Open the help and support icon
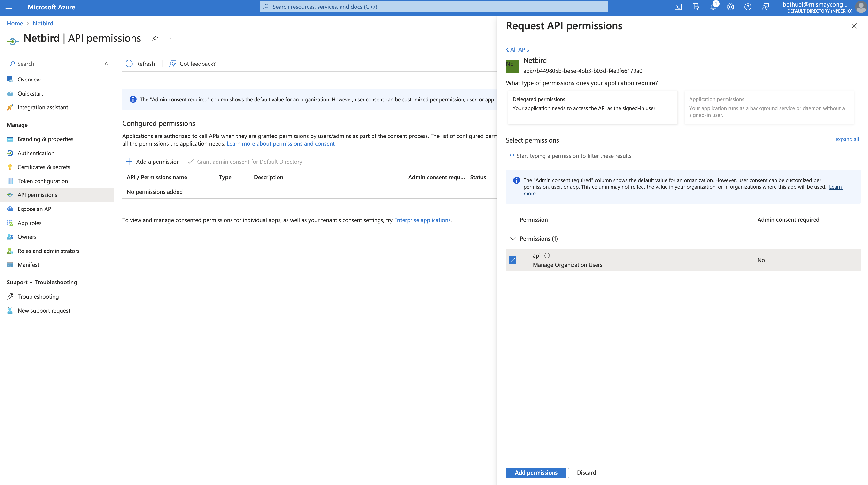The height and width of the screenshot is (485, 868). [x=748, y=7]
